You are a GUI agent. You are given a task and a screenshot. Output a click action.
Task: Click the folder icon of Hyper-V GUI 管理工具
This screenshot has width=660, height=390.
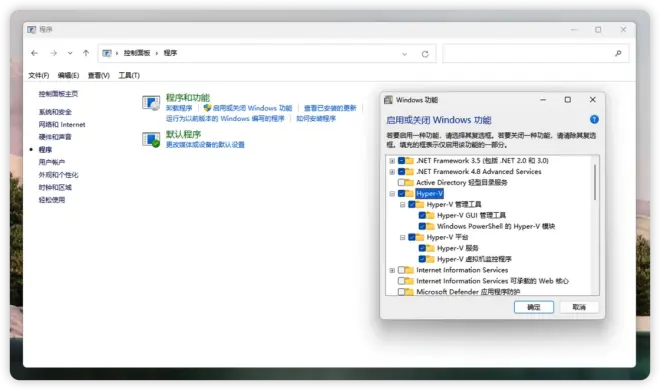pyautogui.click(x=430, y=215)
